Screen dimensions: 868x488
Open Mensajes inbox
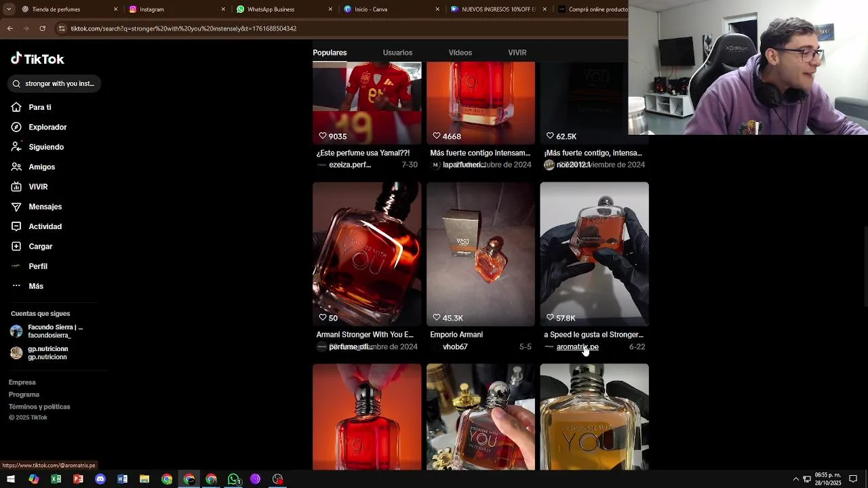click(x=36, y=207)
